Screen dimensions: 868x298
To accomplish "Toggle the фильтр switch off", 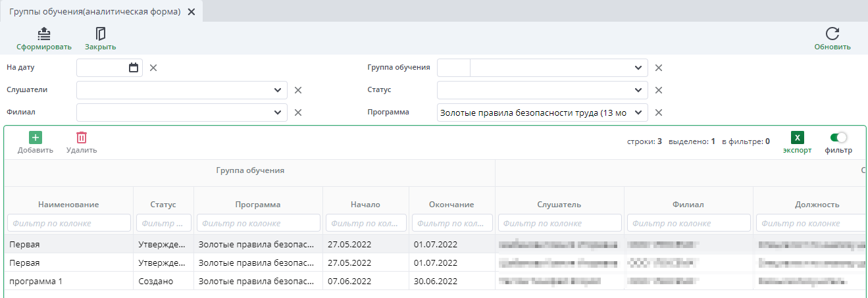I will click(838, 137).
